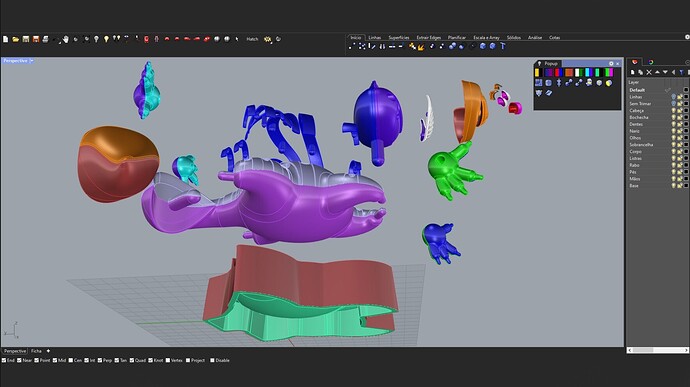
Task: Toggle the Point osnap checkbox
Action: [37, 360]
